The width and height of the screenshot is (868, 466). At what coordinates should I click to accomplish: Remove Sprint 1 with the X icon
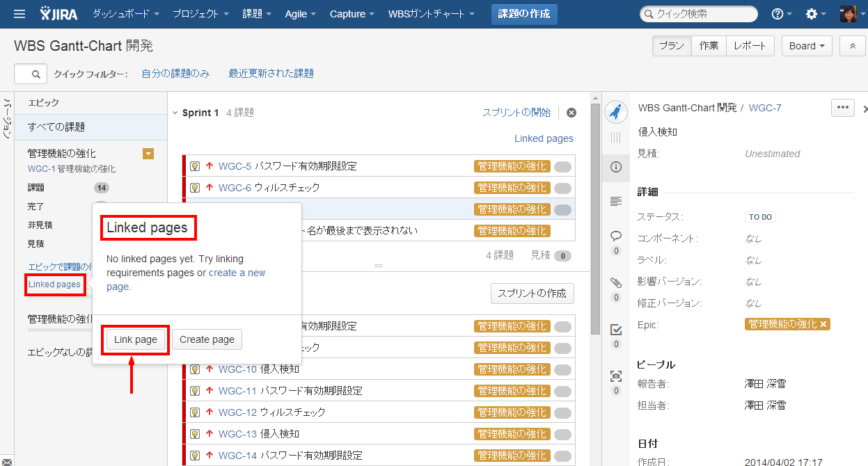[x=571, y=113]
